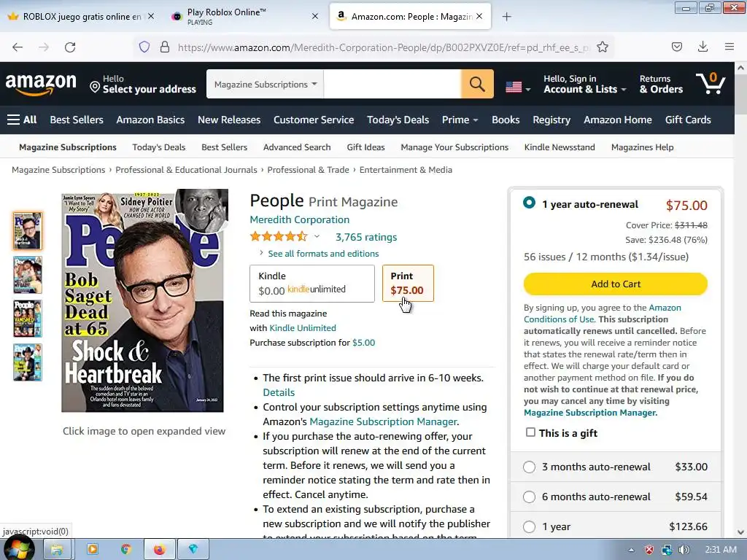Click Firefox taskbar icon

(159, 549)
